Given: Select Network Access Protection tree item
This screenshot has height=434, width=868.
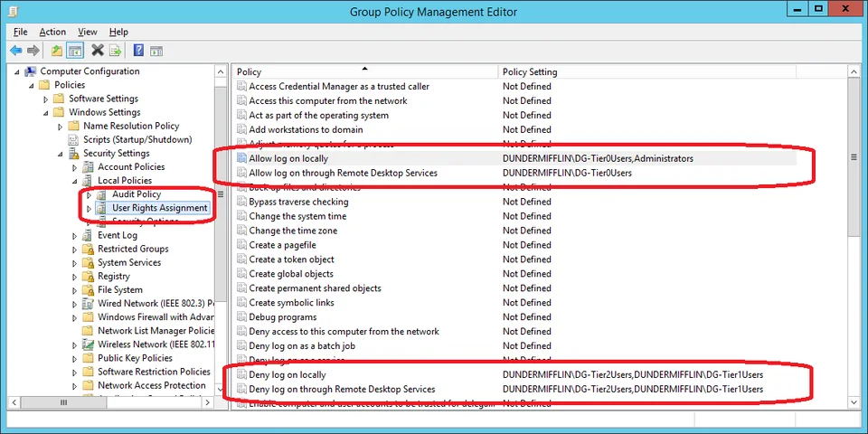Looking at the screenshot, I should pos(152,386).
